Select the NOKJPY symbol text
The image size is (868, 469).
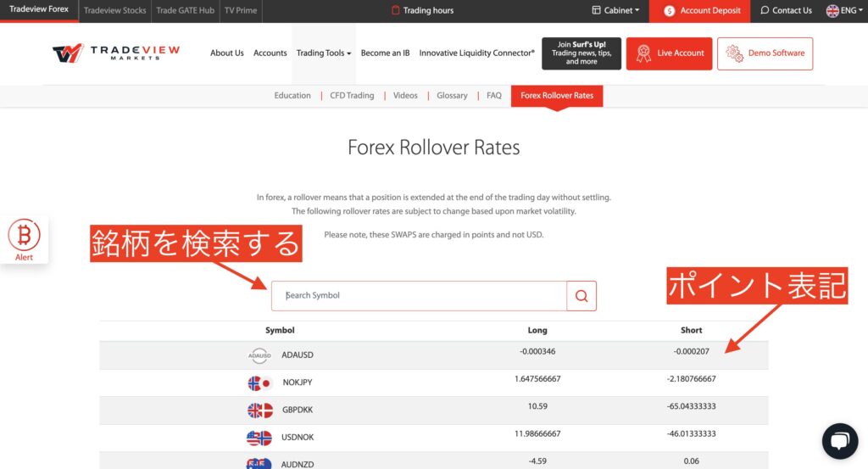(298, 382)
